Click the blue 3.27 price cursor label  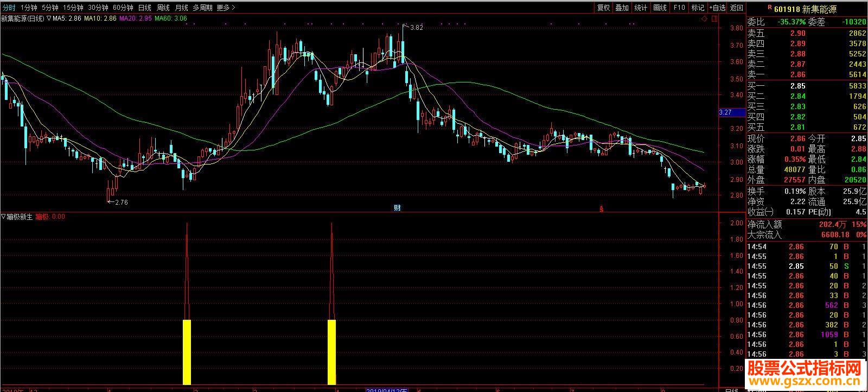pos(732,112)
